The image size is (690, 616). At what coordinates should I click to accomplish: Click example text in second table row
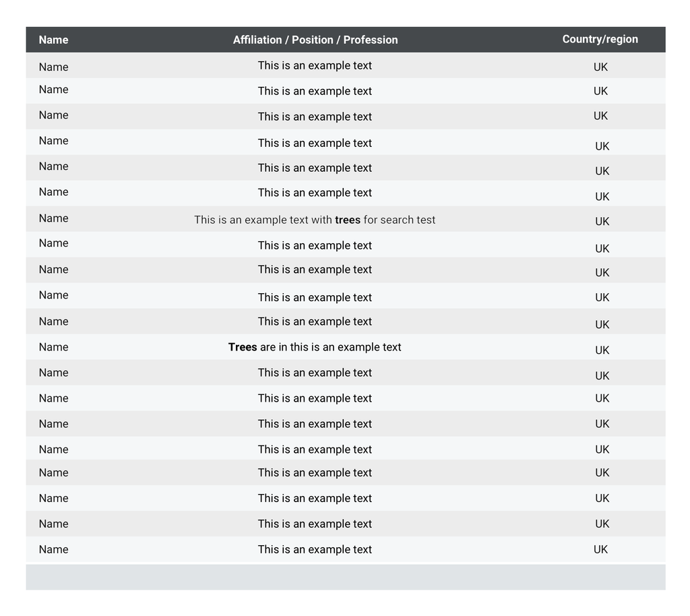pos(315,91)
